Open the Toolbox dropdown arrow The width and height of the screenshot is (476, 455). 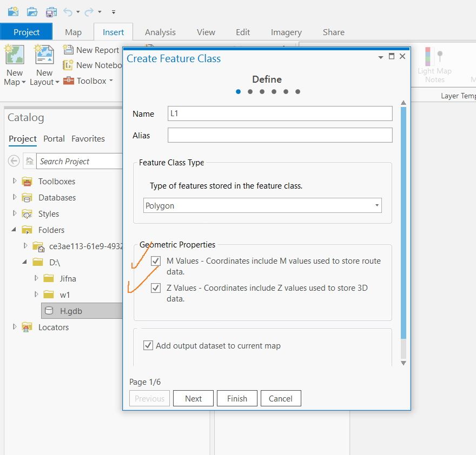click(x=111, y=81)
